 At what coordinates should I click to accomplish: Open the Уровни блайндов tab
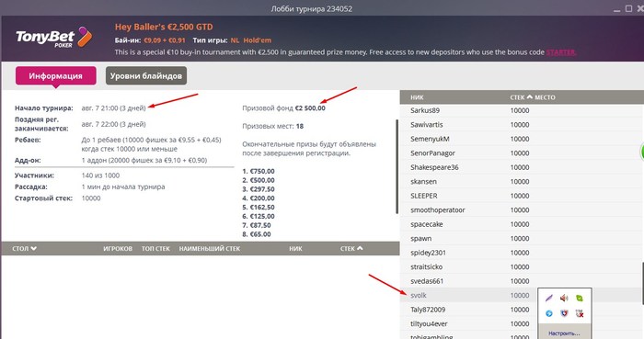pos(146,76)
